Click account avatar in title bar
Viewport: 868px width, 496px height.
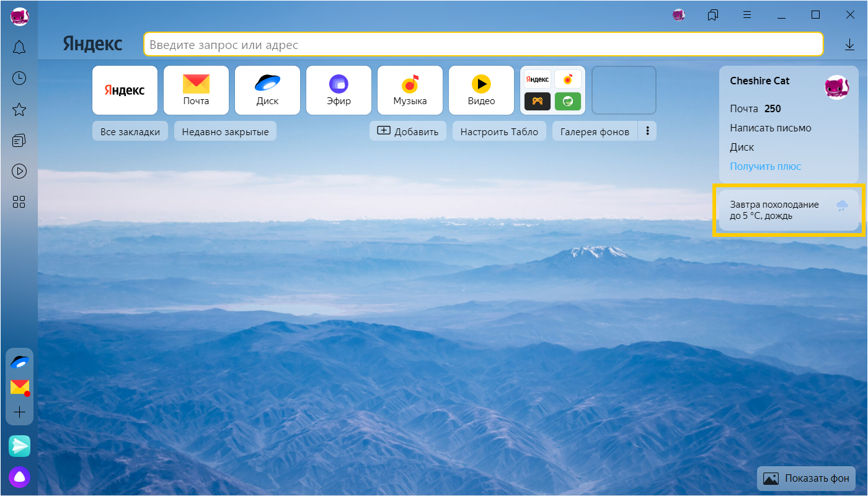tap(679, 15)
